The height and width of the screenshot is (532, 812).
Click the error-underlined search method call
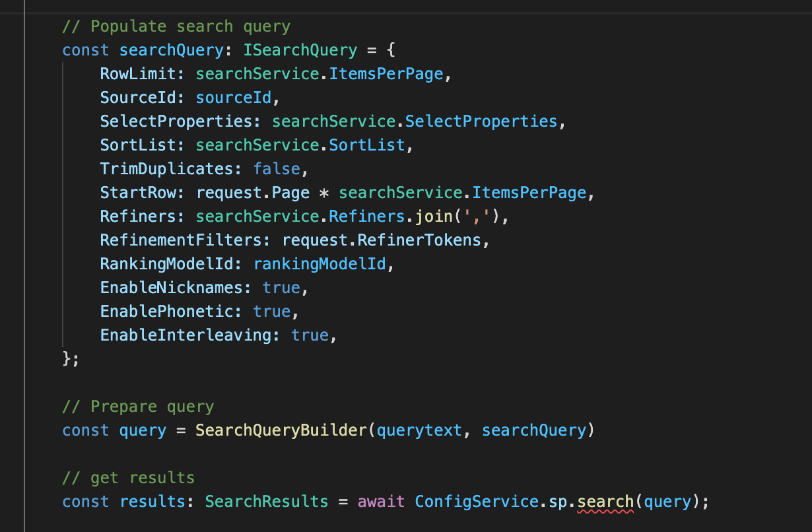tap(605, 502)
